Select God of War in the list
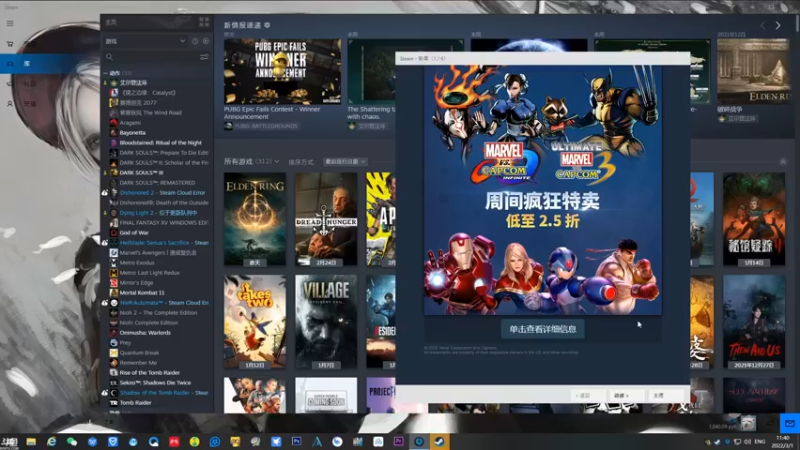The width and height of the screenshot is (800, 450). coord(134,233)
